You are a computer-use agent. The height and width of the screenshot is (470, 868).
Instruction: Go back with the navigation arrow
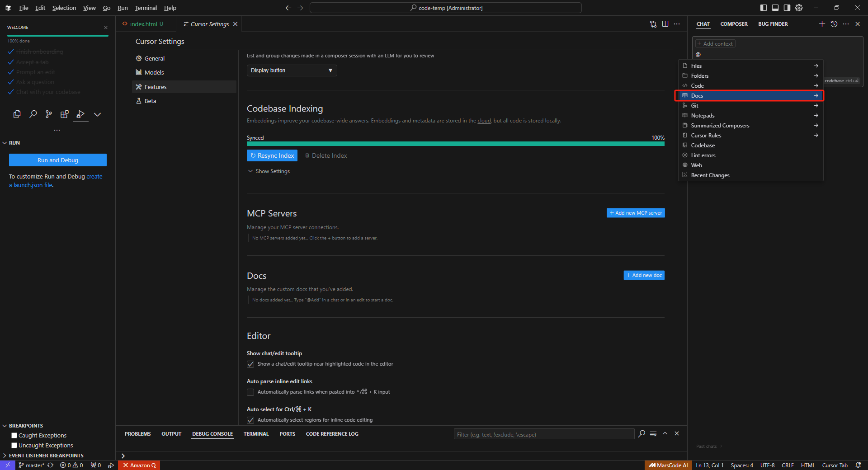tap(288, 8)
